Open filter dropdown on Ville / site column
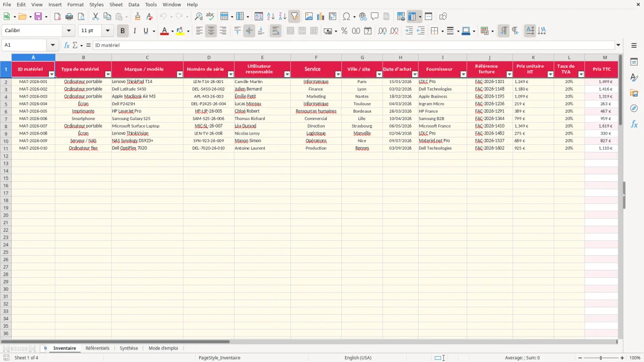Image resolution: width=644 pixels, height=362 pixels. click(x=379, y=75)
